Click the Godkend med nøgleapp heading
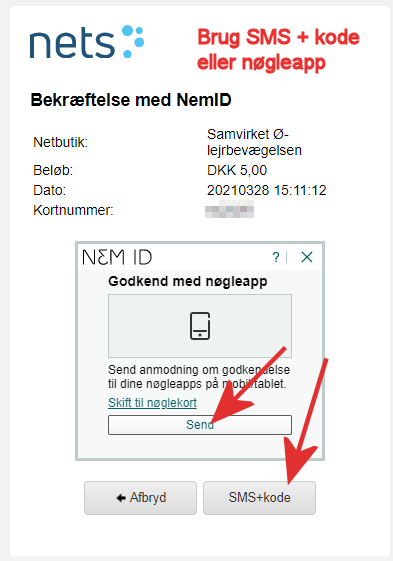Viewport: 393px width, 561px height. 188,282
